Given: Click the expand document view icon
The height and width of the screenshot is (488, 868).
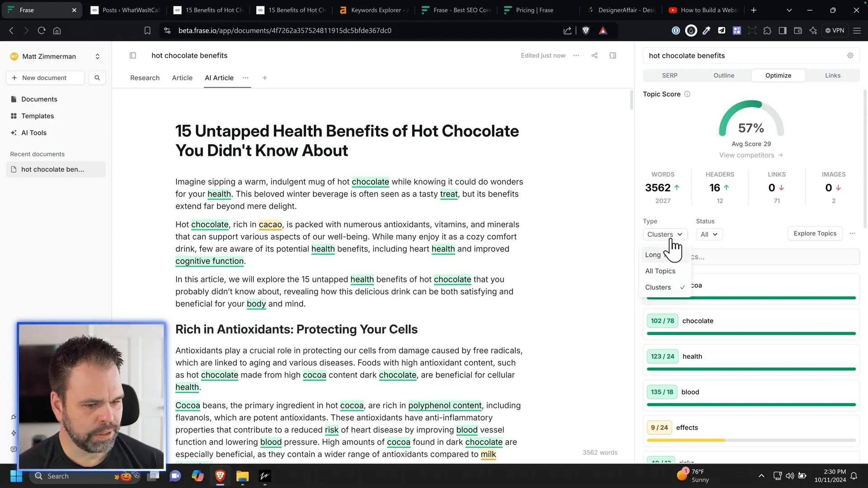Looking at the screenshot, I should (613, 56).
